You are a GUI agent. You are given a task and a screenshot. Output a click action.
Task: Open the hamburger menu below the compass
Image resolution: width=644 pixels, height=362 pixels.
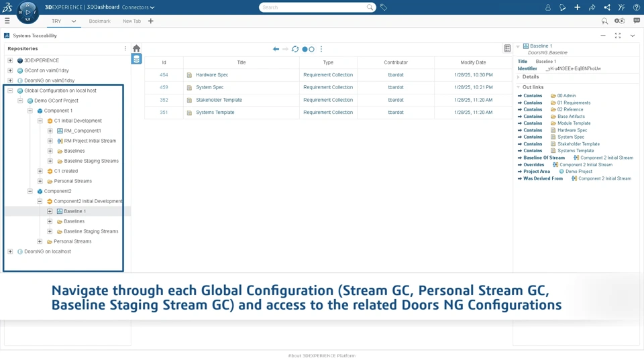[7, 21]
